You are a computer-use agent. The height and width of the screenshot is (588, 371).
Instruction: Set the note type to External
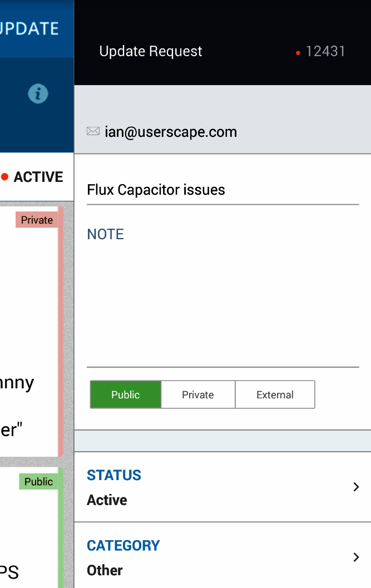click(275, 394)
